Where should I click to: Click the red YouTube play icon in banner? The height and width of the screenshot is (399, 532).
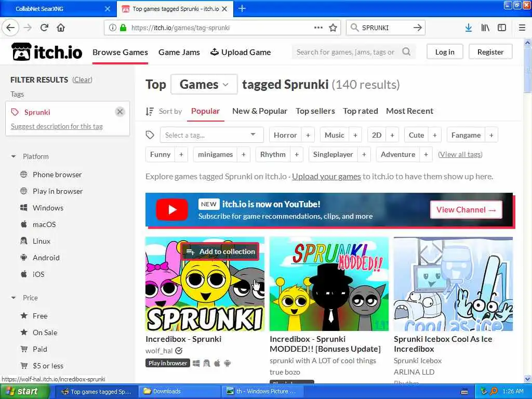tap(172, 210)
